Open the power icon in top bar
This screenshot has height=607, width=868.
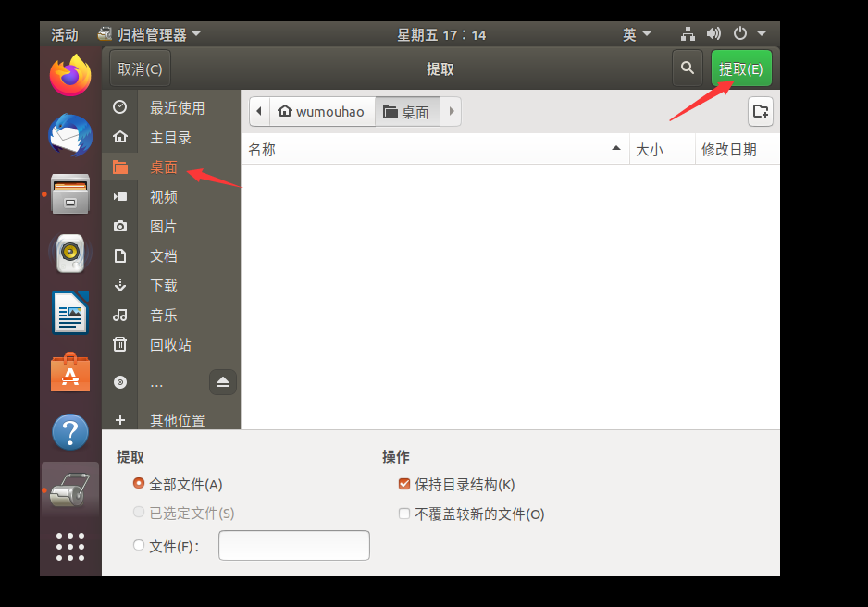(740, 33)
